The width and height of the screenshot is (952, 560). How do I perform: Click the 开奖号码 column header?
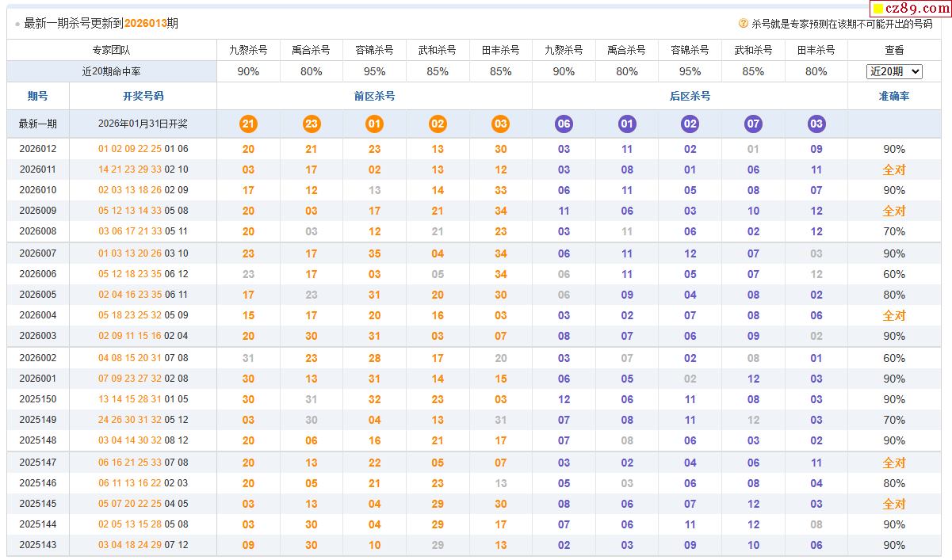coord(143,96)
